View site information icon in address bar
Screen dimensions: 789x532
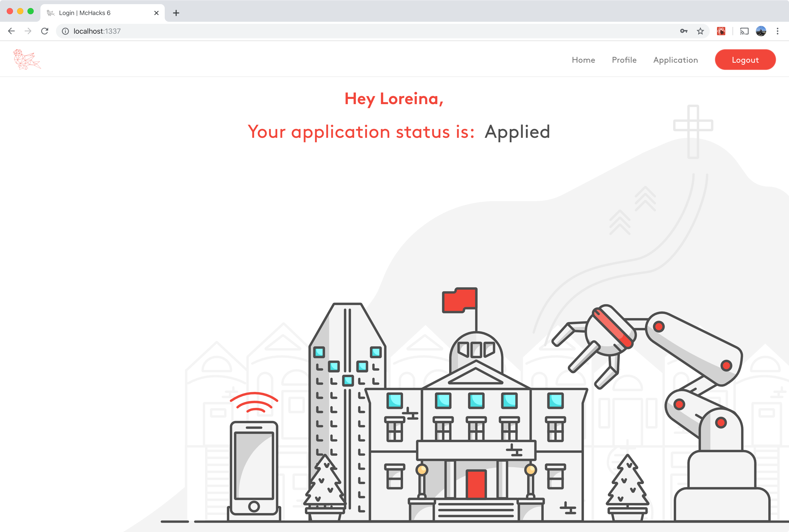click(x=66, y=31)
